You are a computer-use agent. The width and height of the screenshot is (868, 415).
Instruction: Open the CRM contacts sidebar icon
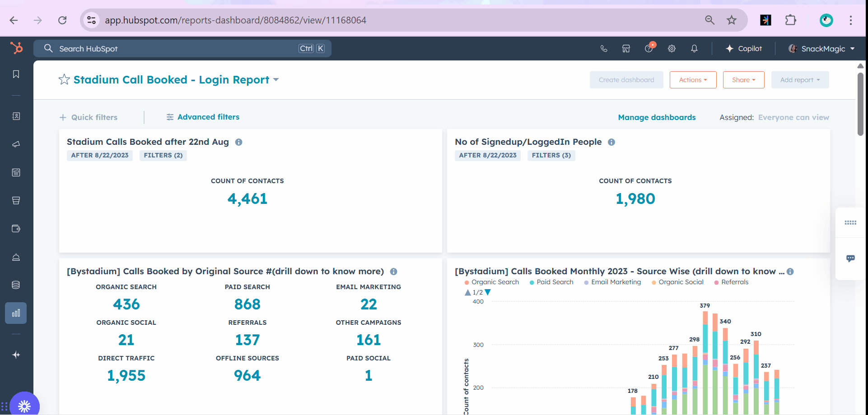click(x=16, y=116)
